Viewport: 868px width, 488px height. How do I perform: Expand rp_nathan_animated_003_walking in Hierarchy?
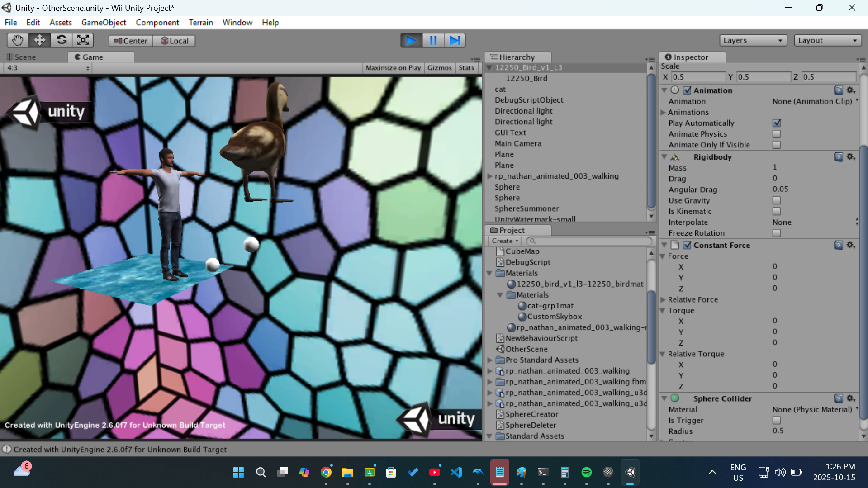click(489, 176)
